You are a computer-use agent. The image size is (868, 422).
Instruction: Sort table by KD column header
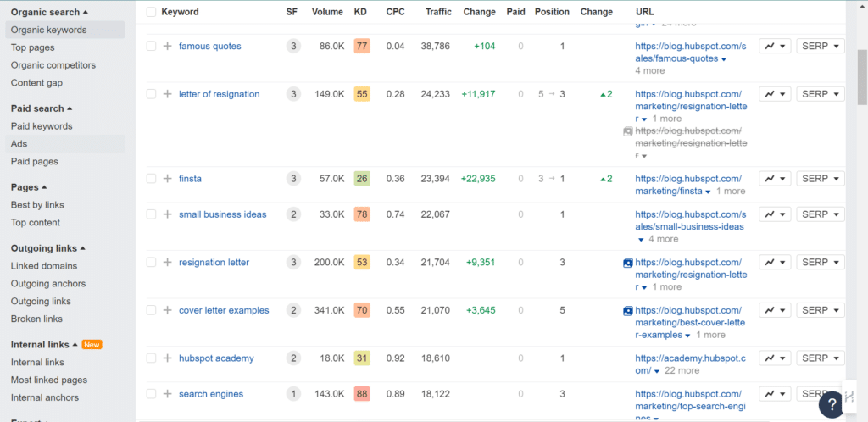point(360,12)
